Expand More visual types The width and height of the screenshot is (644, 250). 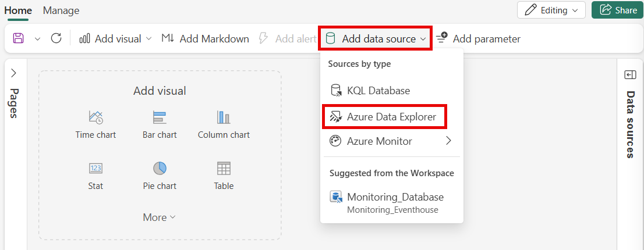coord(160,217)
